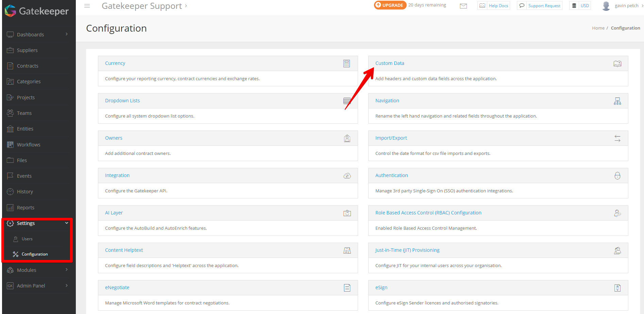Click the AI Layer camera icon
Screen dimensions: 644x314
pos(347,213)
